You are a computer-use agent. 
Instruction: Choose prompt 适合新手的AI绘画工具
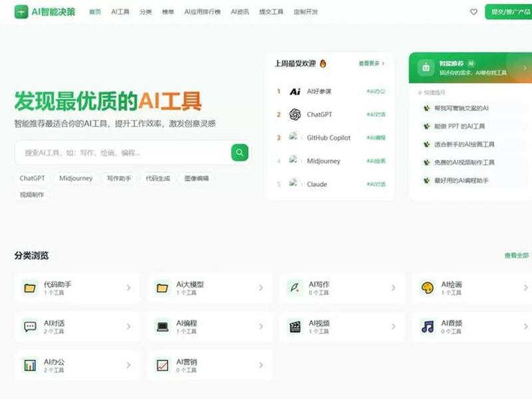point(464,144)
